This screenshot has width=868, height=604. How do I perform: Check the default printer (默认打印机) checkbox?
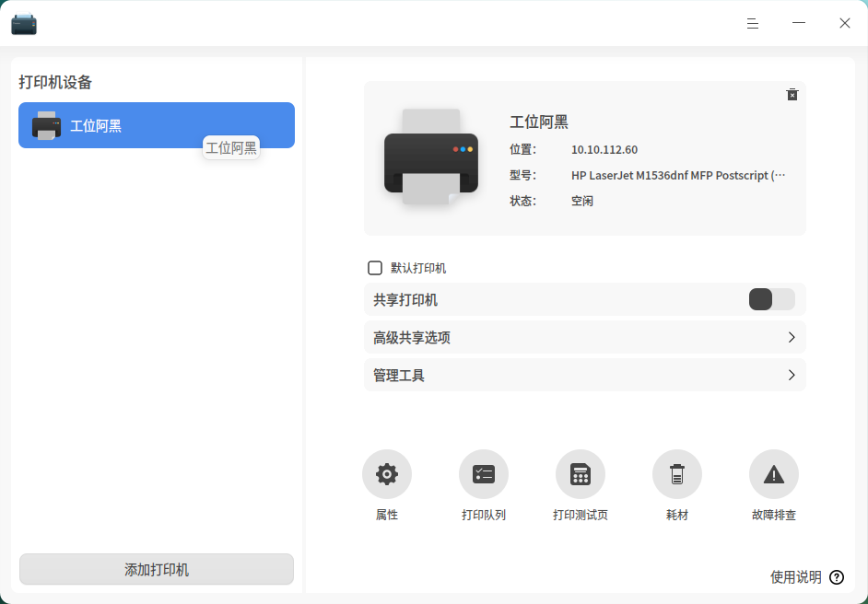(x=375, y=268)
